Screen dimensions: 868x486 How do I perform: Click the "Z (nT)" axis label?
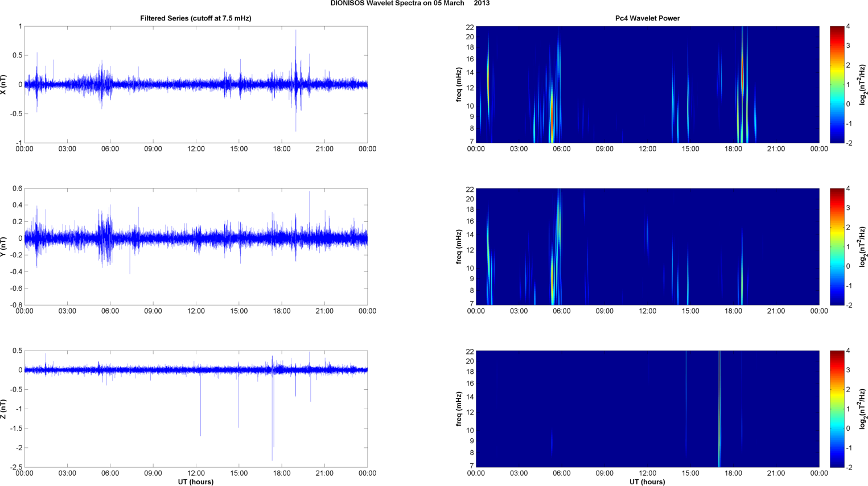point(4,409)
